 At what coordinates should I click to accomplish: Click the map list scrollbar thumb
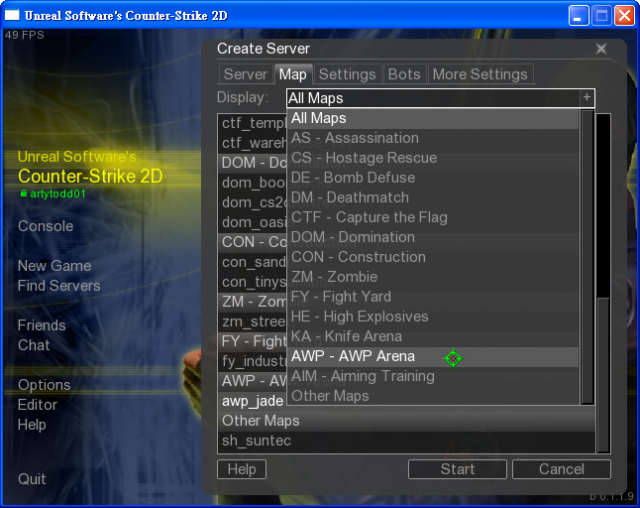(x=603, y=375)
